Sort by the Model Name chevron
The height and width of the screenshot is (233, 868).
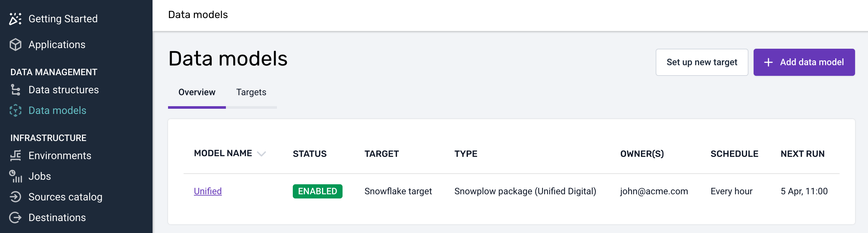261,154
